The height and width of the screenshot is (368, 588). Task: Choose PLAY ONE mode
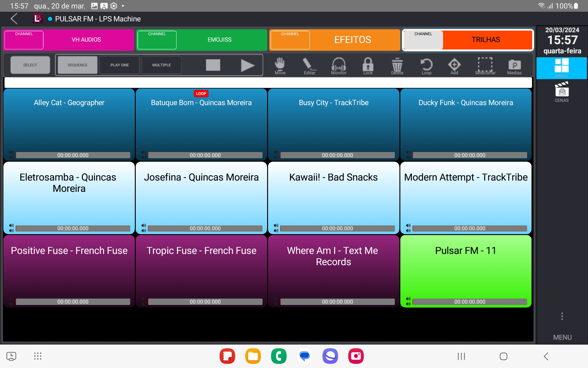pyautogui.click(x=119, y=65)
